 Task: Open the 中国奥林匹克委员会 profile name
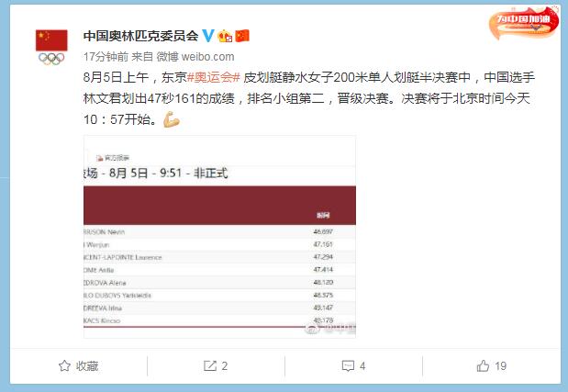(x=141, y=36)
